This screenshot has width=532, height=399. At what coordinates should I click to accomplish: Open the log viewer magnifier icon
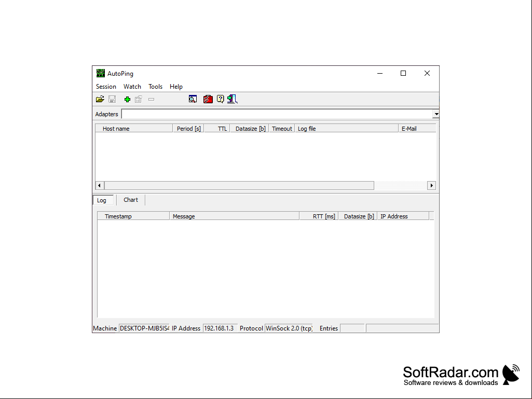(193, 99)
